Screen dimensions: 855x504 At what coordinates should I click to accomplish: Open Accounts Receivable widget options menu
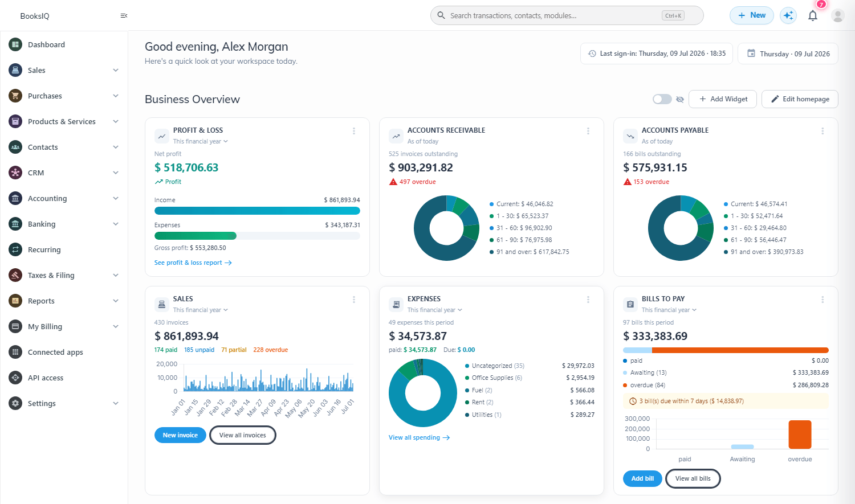coord(588,131)
